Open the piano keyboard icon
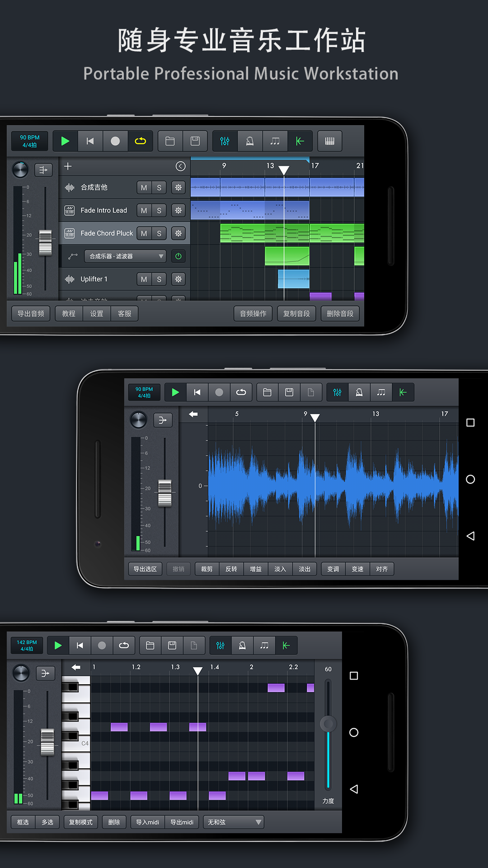This screenshot has width=488, height=868. (x=329, y=142)
